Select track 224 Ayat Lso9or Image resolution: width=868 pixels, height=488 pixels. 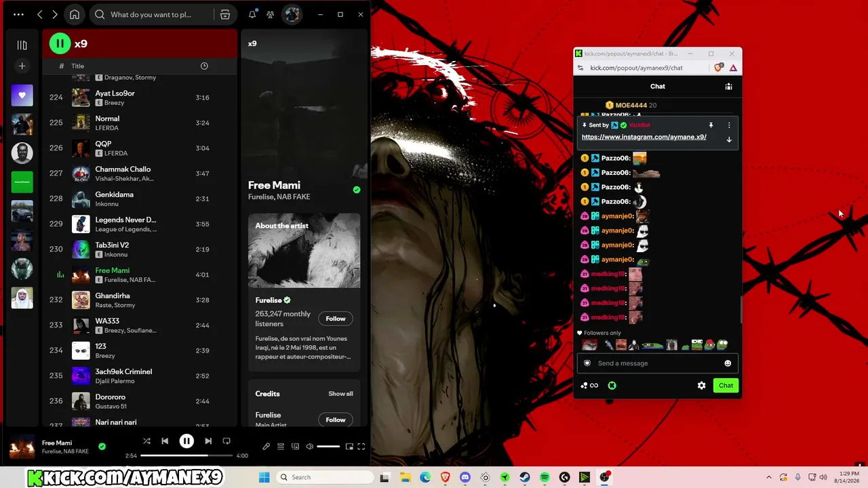pyautogui.click(x=139, y=98)
